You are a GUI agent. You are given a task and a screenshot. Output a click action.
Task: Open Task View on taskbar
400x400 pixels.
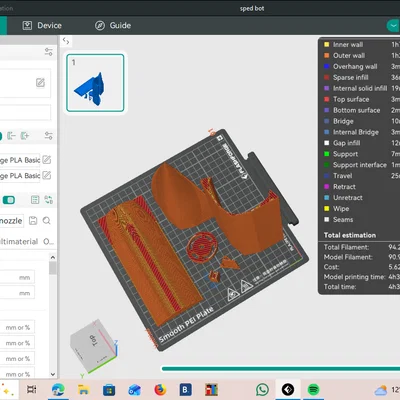32,389
